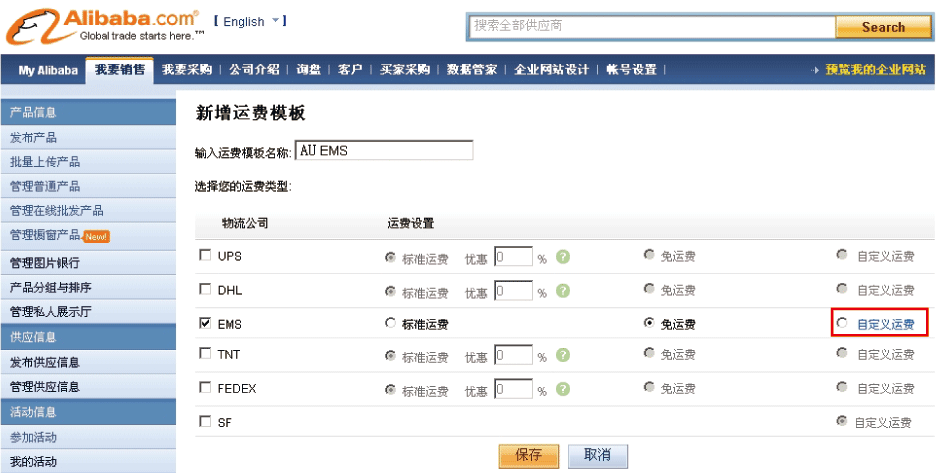
Task: Open 管理橱窗产品 in the sidebar
Action: point(45,235)
